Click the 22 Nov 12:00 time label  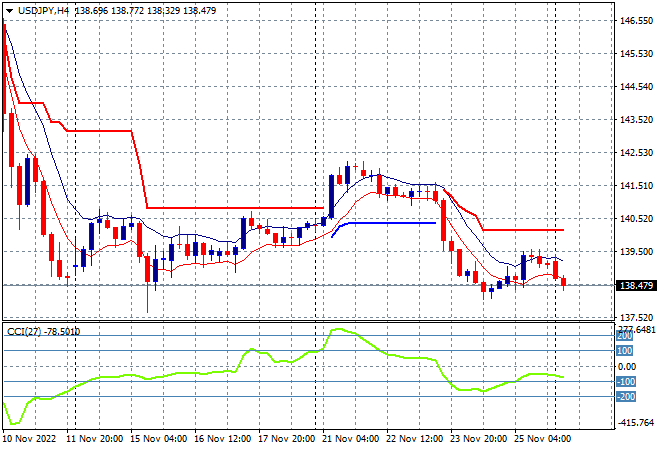pyautogui.click(x=415, y=439)
